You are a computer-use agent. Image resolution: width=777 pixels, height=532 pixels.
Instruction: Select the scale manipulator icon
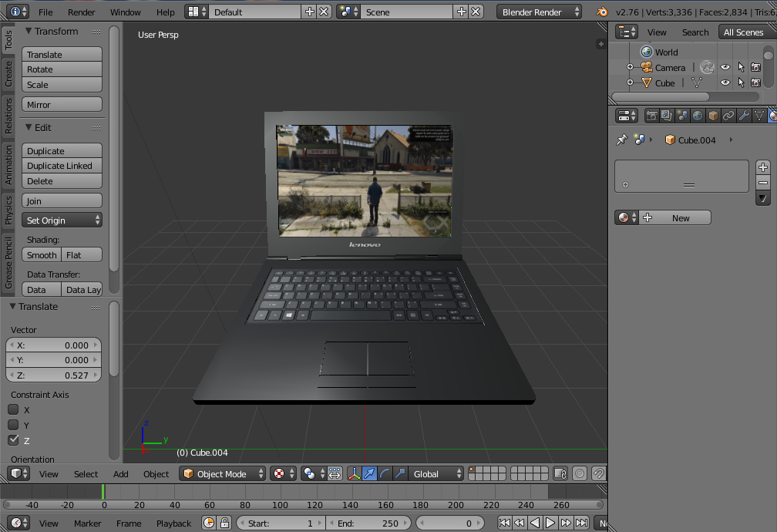[400, 473]
